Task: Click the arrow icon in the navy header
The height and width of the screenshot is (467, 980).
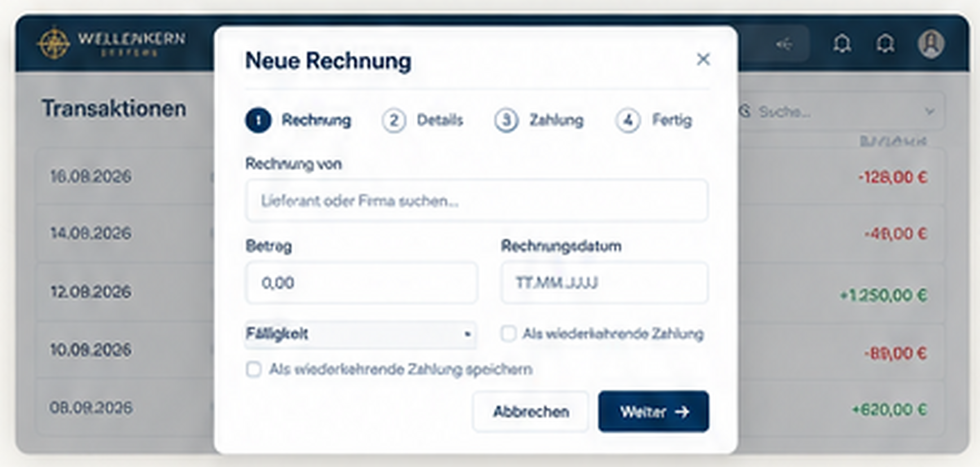Action: tap(784, 43)
